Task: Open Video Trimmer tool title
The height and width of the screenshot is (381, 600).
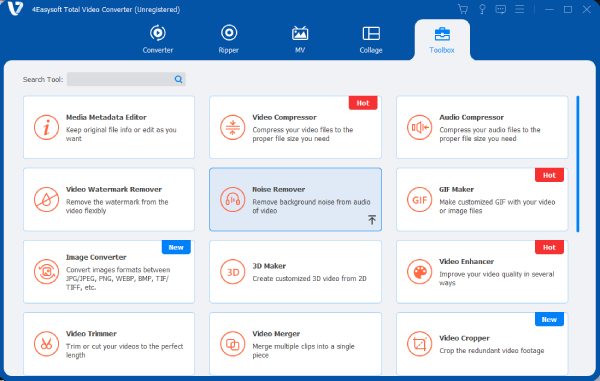Action: coord(91,334)
